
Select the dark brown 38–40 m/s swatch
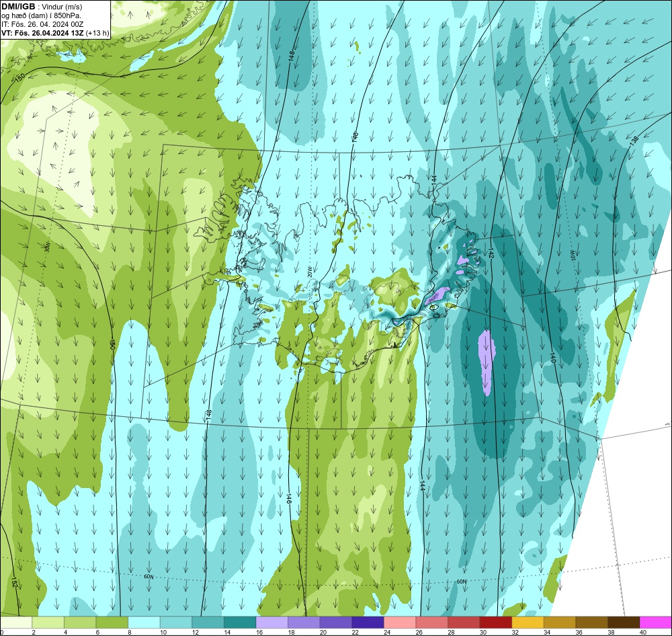point(623,623)
